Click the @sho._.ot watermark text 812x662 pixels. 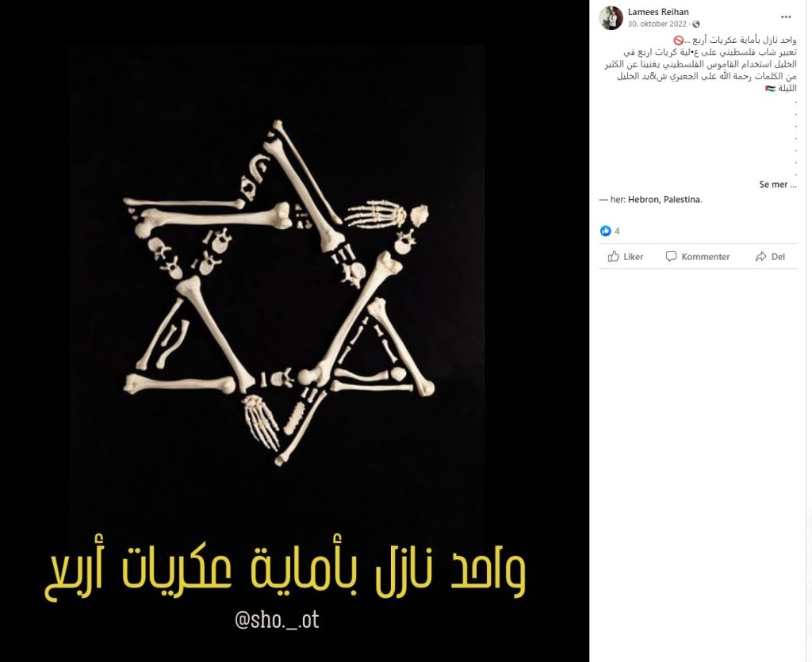pos(277,619)
